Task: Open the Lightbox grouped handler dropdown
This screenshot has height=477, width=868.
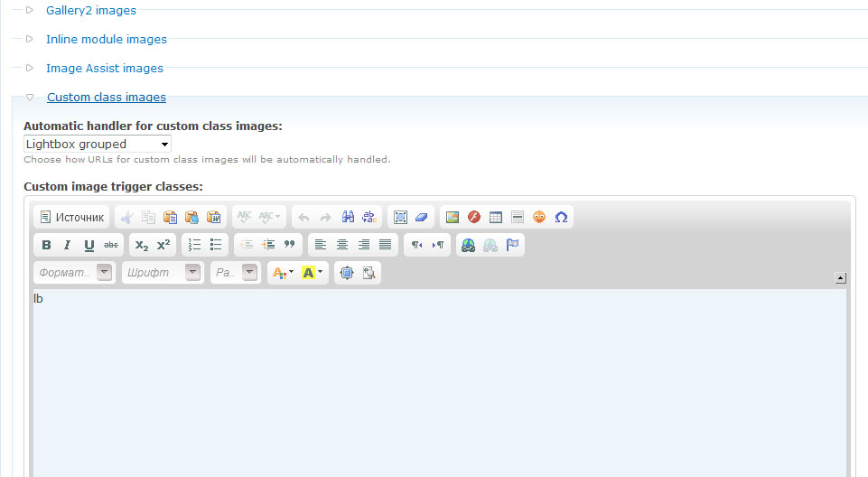Action: pyautogui.click(x=98, y=145)
